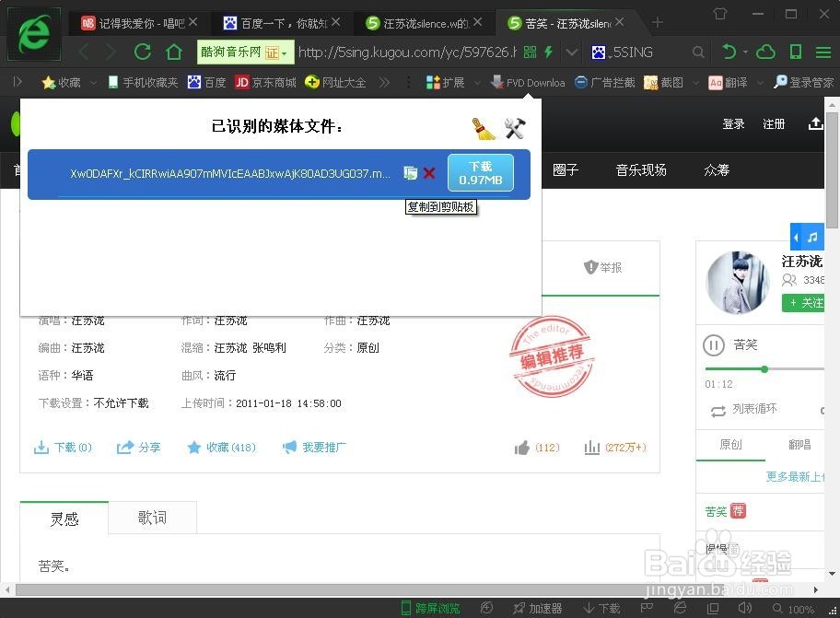840x618 pixels.
Task: Click the 下载 0.97MB button
Action: click(481, 173)
